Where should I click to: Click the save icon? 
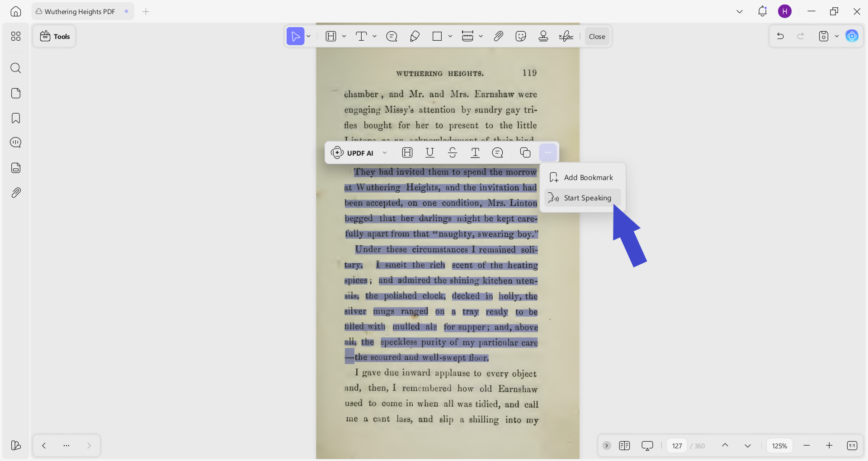(x=824, y=36)
